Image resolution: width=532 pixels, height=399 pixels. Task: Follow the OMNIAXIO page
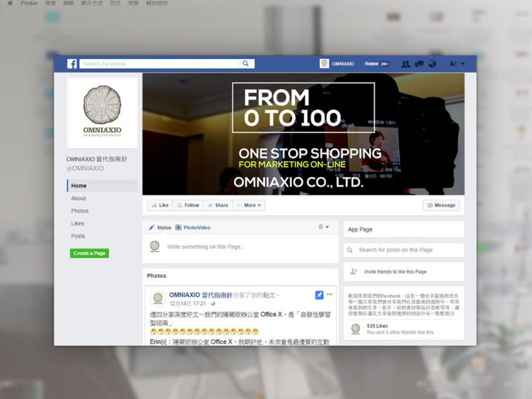click(188, 205)
